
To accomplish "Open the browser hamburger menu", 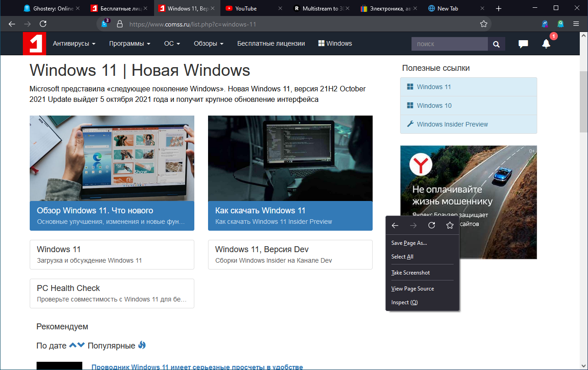I will click(x=575, y=24).
